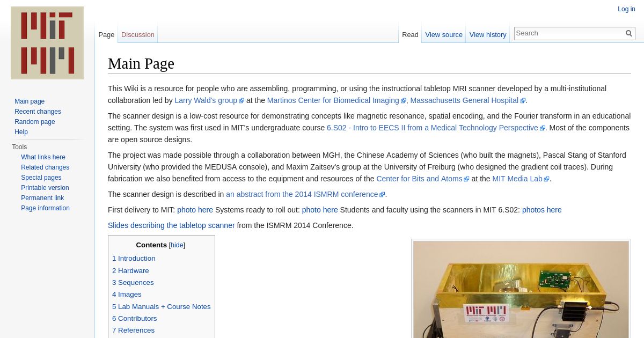
Task: Open the MIT Media Lab link
Action: coord(521,179)
